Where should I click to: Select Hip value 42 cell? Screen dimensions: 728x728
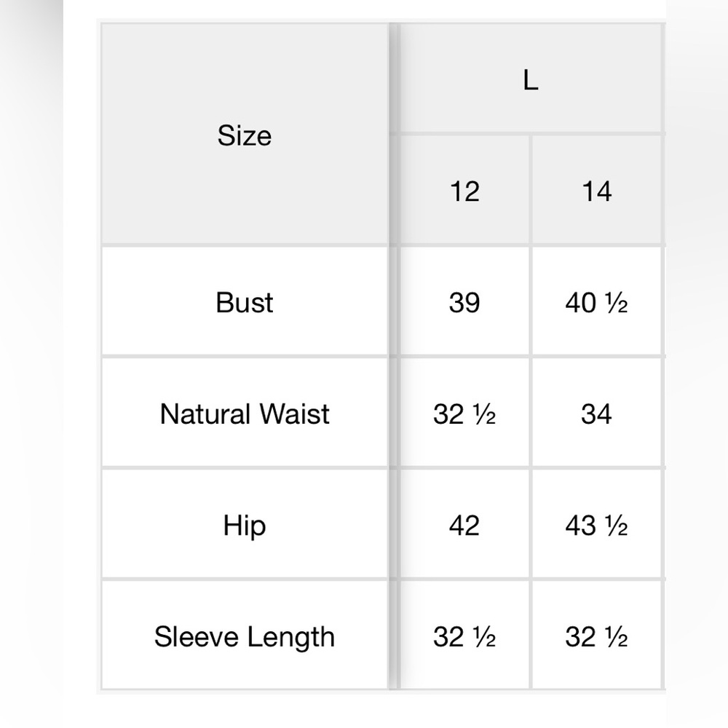click(x=464, y=525)
